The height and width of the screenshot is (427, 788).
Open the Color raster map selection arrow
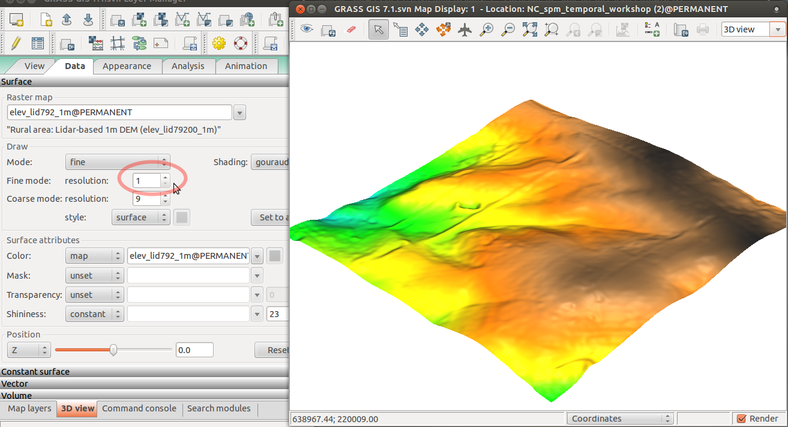[257, 256]
